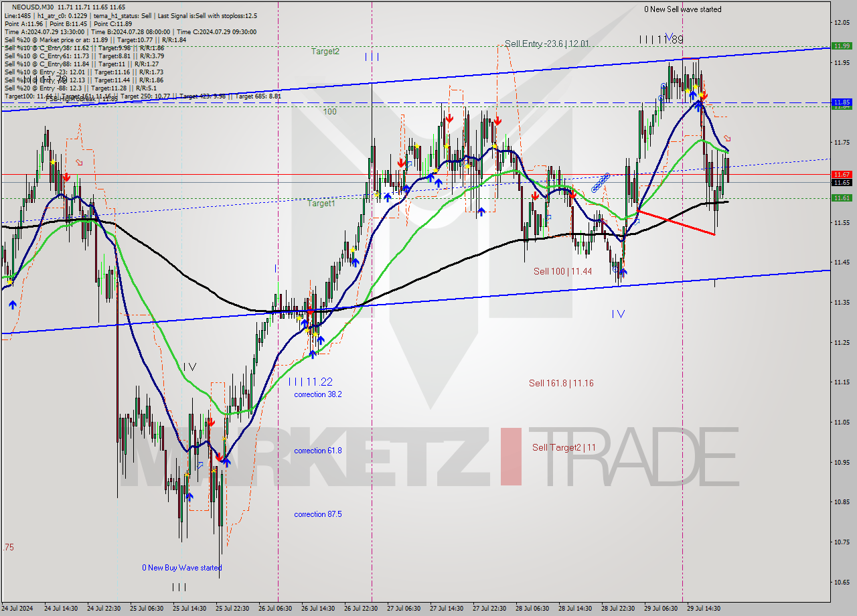Click the '28 Jul 14:30' time axis label

[x=574, y=609]
